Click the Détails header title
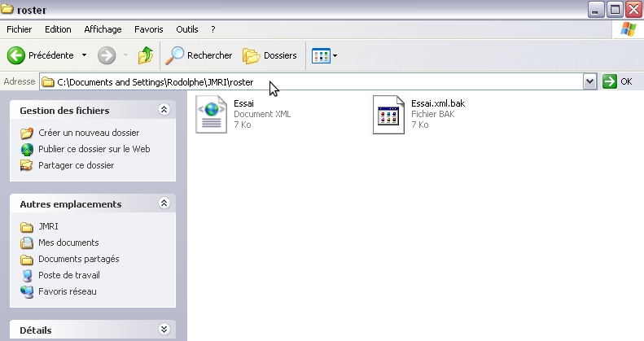644x341 pixels. [36, 330]
